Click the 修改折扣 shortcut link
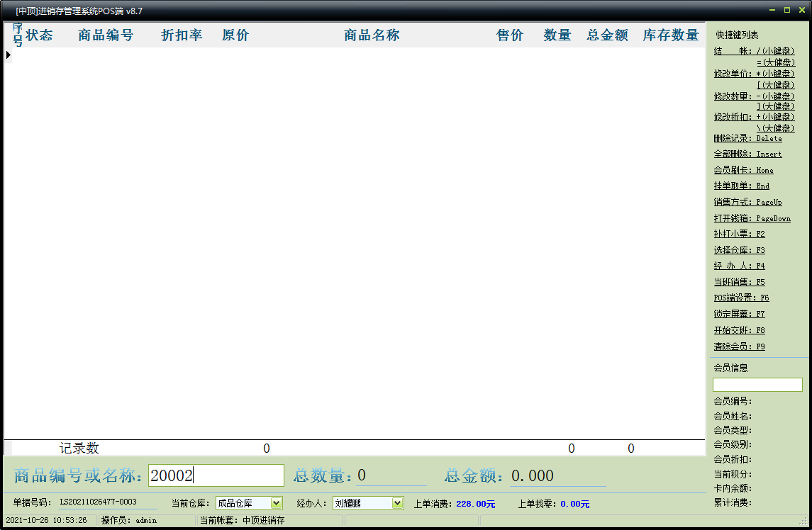The width and height of the screenshot is (812, 530). 754,118
